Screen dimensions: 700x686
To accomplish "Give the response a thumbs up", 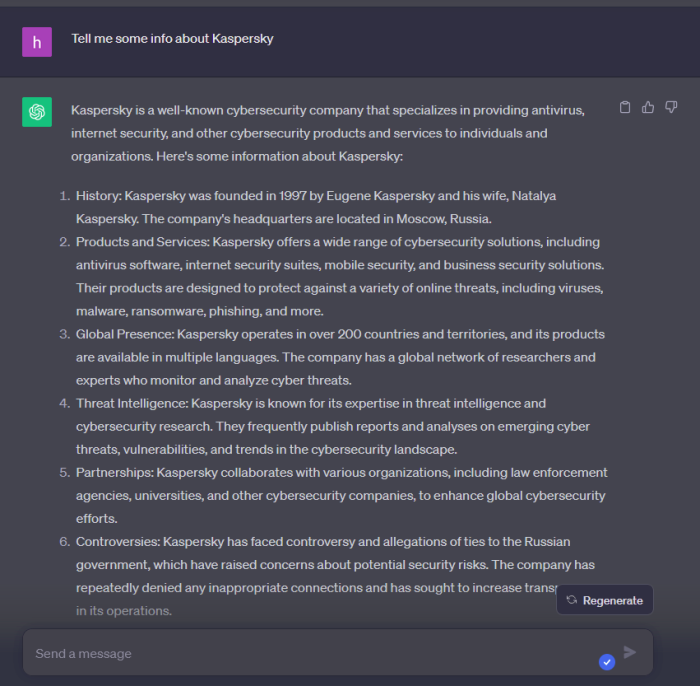I will [648, 108].
